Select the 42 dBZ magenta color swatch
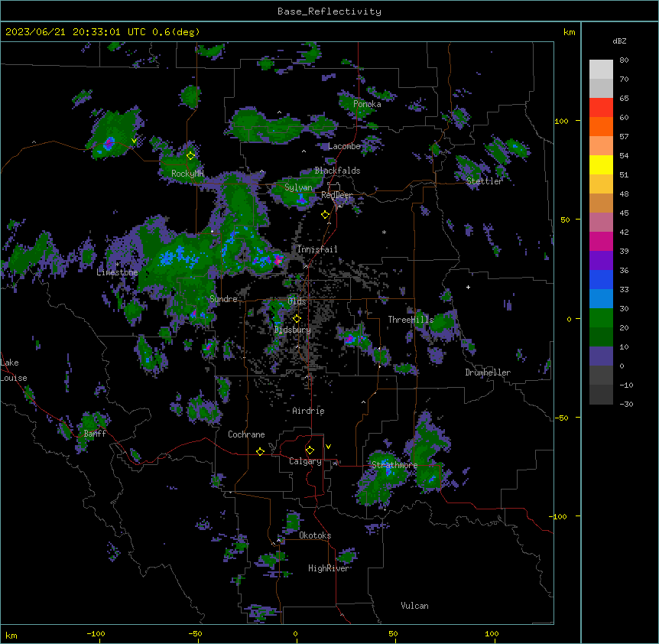 coord(601,241)
